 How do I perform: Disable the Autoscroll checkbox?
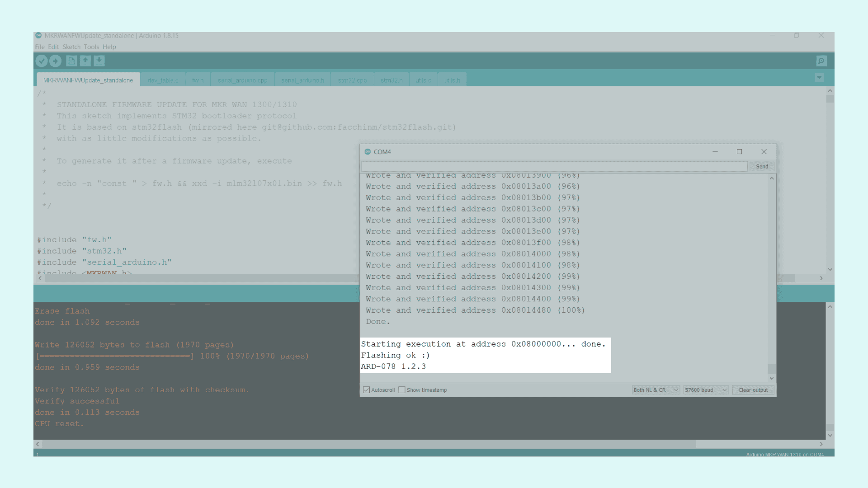(367, 390)
